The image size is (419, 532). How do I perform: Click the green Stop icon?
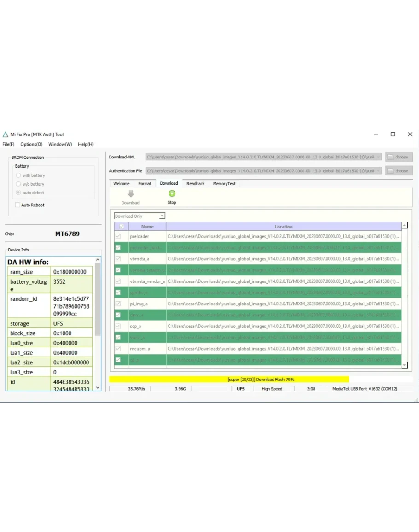tap(172, 194)
